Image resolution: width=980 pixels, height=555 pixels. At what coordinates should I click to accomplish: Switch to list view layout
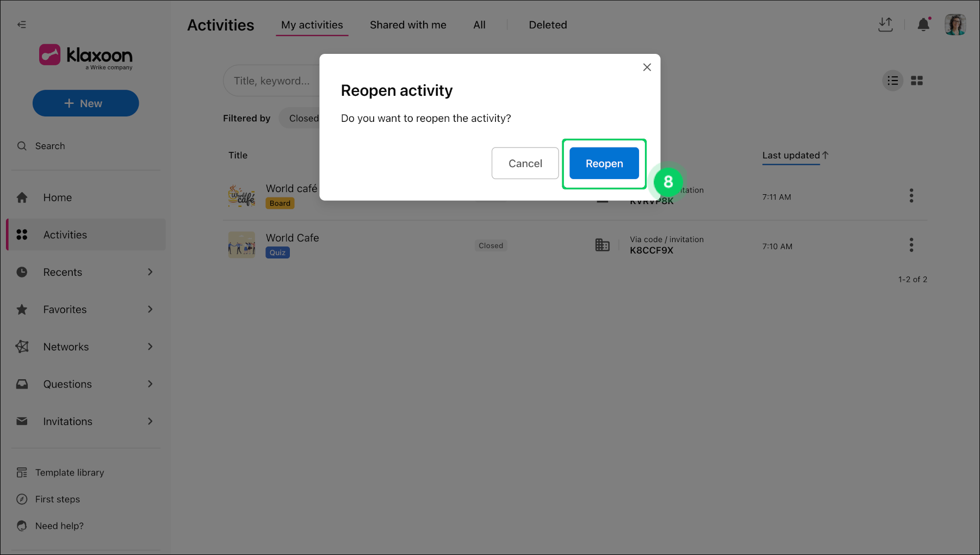(892, 81)
